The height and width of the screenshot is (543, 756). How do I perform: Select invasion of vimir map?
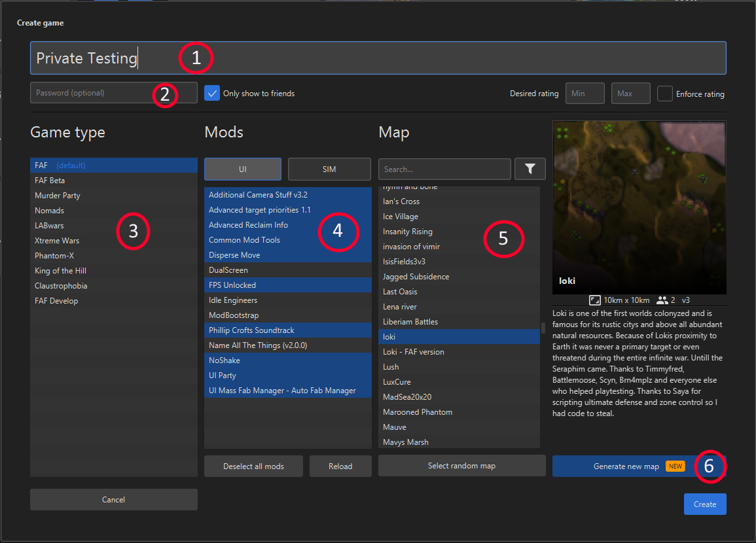459,246
